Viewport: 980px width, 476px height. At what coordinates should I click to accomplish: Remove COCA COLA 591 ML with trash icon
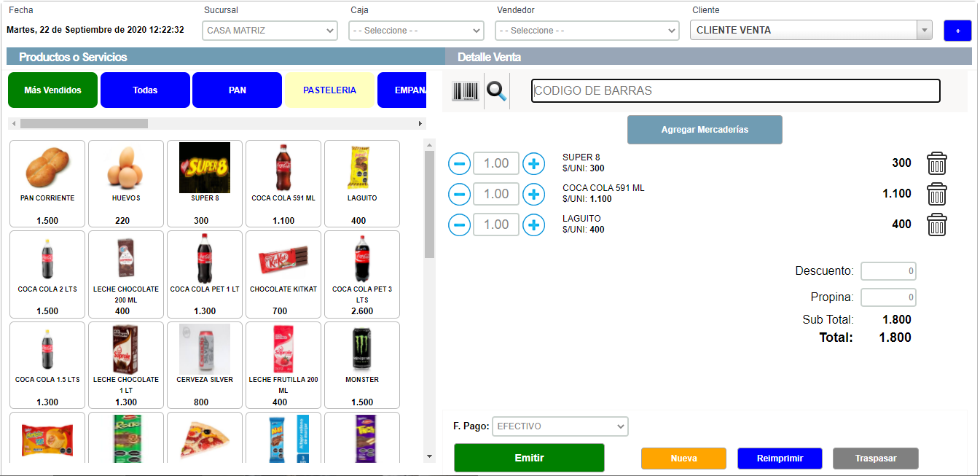click(x=937, y=194)
